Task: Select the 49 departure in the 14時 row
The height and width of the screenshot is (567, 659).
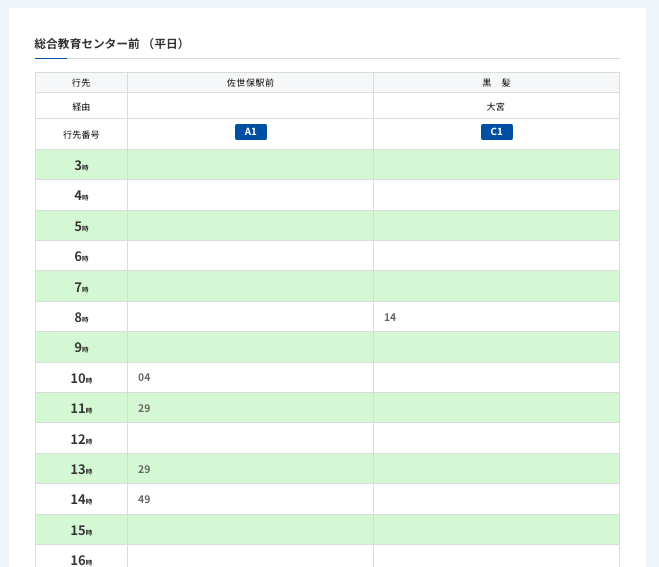Action: [x=144, y=500]
